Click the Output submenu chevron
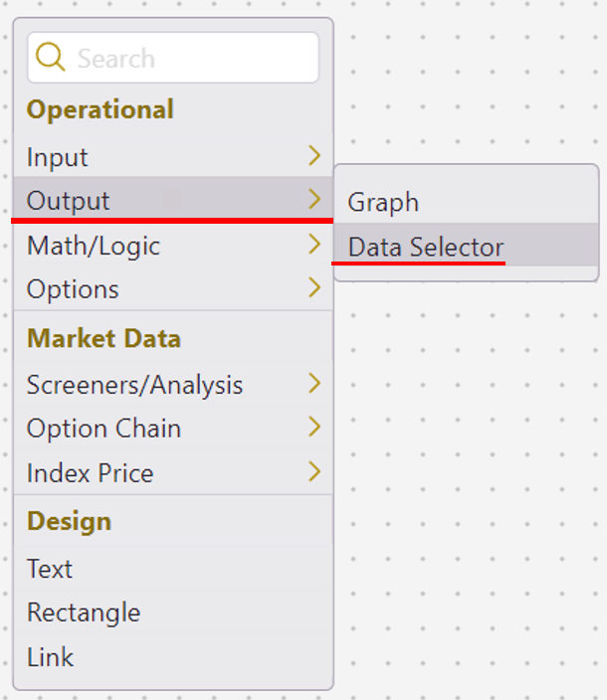This screenshot has width=607, height=700. (314, 199)
